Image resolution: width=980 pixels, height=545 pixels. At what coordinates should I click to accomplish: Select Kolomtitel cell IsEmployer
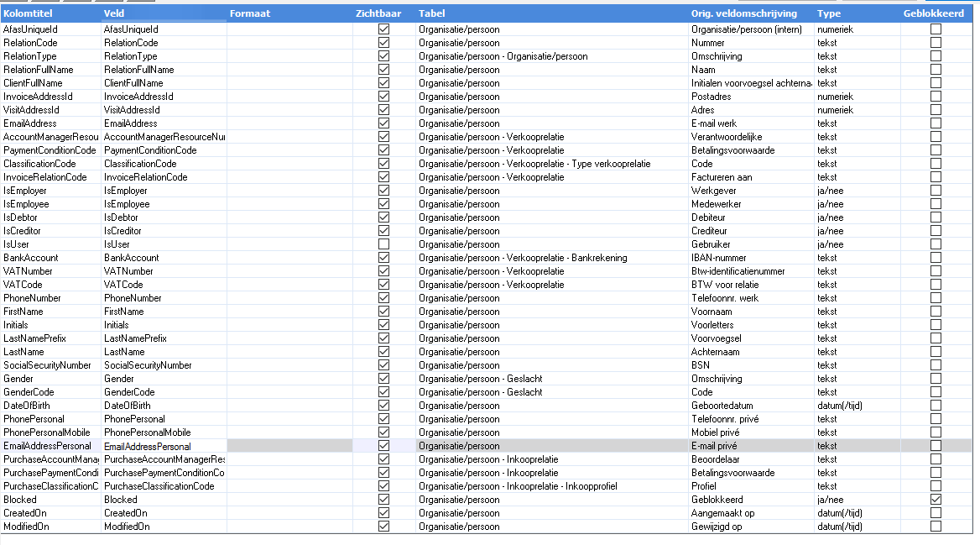(50, 191)
